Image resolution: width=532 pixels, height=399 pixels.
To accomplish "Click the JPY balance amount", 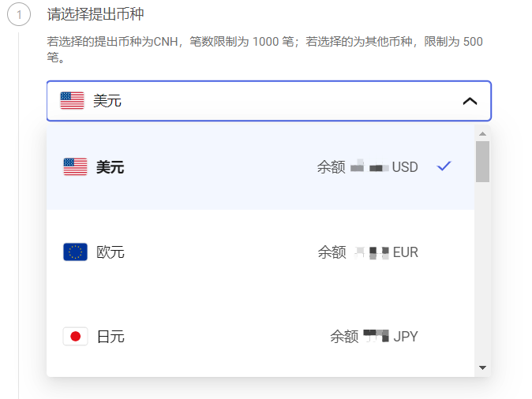I will (x=377, y=337).
